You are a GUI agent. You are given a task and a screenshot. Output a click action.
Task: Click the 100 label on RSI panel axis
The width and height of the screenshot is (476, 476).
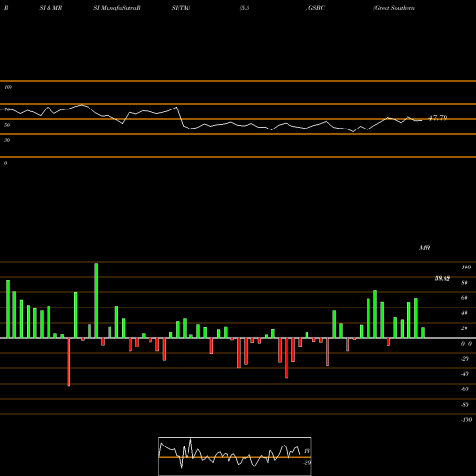pyautogui.click(x=8, y=87)
